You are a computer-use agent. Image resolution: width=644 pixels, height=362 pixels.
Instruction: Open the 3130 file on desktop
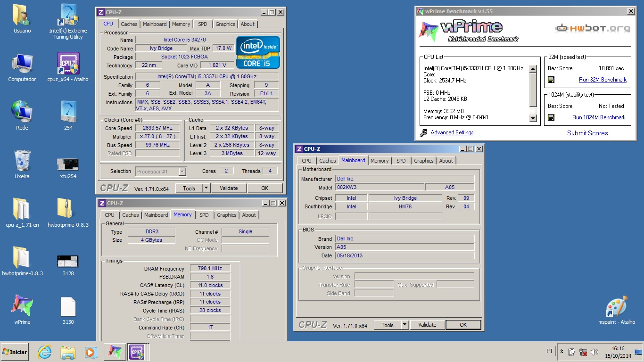coord(68,310)
